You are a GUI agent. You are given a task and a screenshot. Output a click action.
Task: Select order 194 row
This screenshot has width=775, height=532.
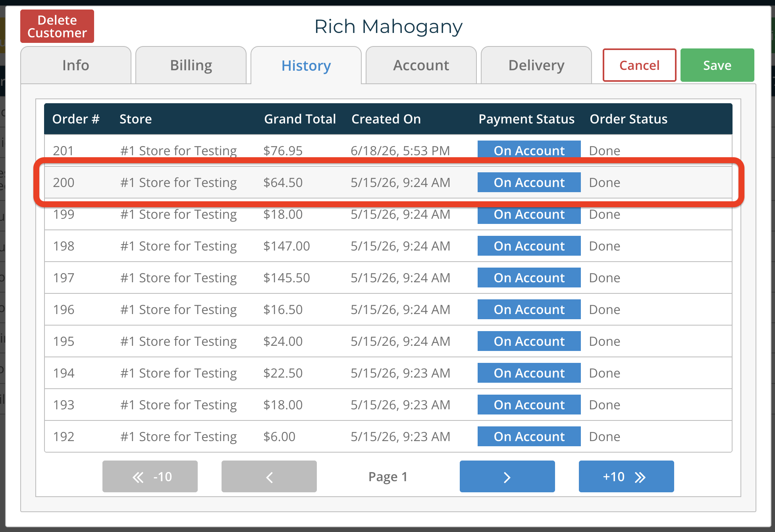coord(388,373)
